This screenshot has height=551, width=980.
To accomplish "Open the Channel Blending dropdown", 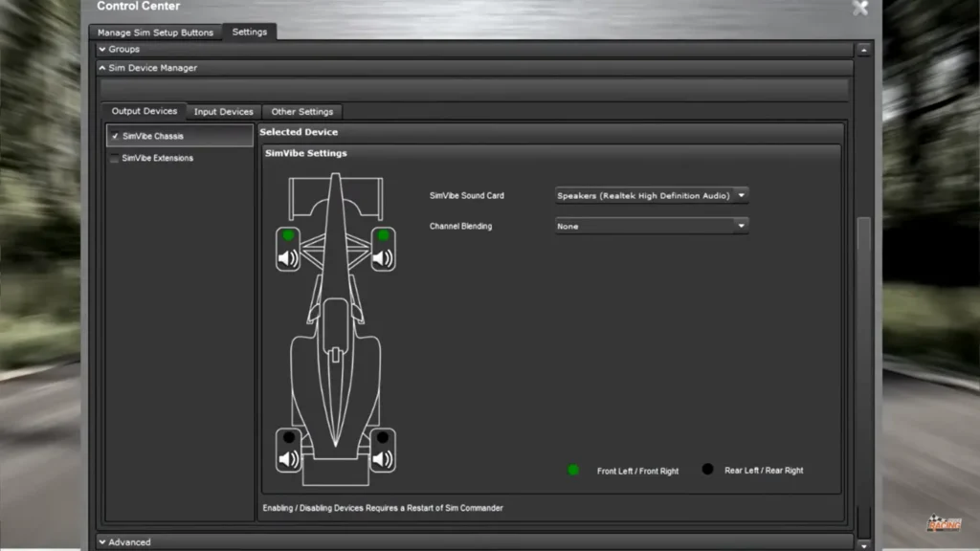I will (651, 226).
